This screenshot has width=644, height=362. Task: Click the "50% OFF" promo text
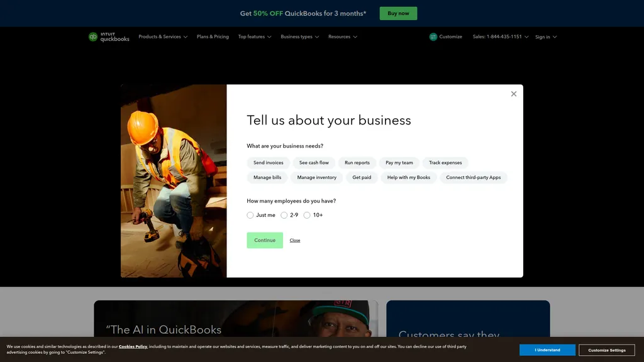point(268,14)
